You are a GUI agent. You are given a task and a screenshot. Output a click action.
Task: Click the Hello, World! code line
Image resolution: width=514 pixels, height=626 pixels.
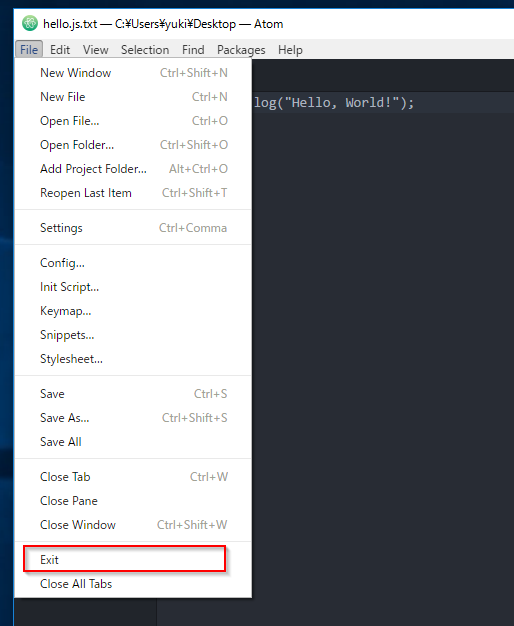[334, 103]
